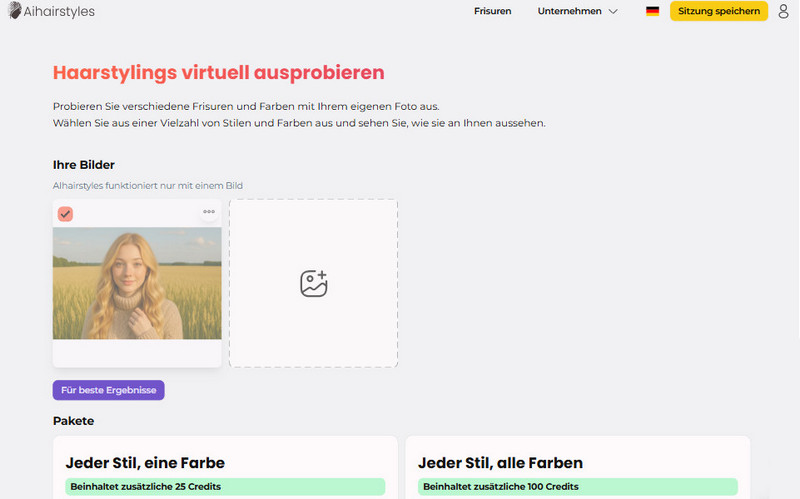The image size is (800, 499).
Task: Click the add image icon
Action: point(313,283)
